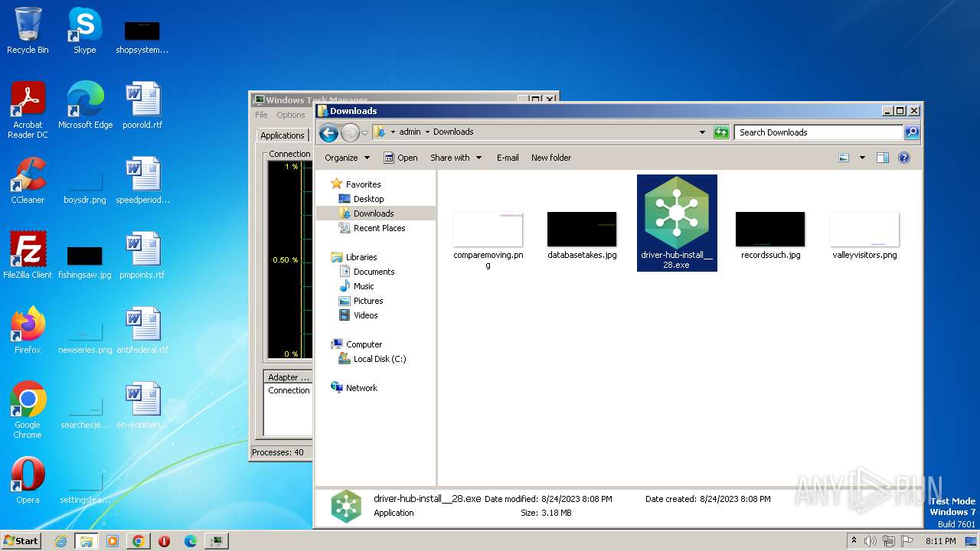
Task: Open Opera desktop shortcut
Action: pyautogui.click(x=28, y=481)
